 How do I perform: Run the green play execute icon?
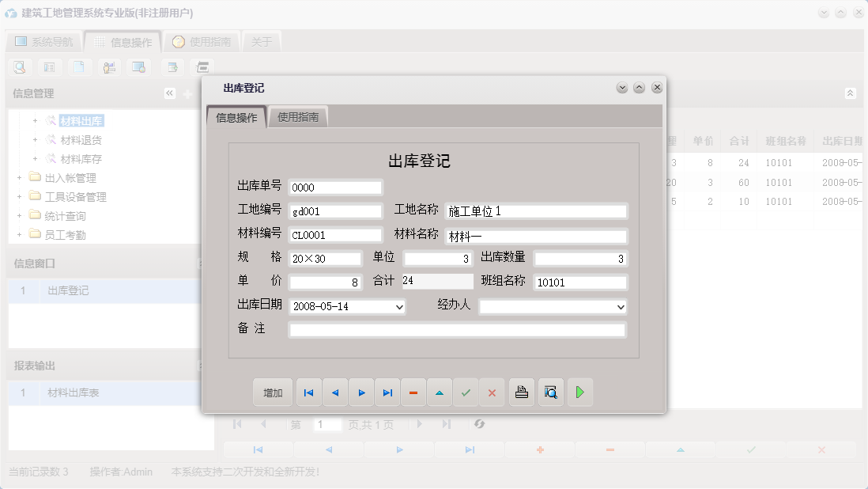tap(579, 392)
